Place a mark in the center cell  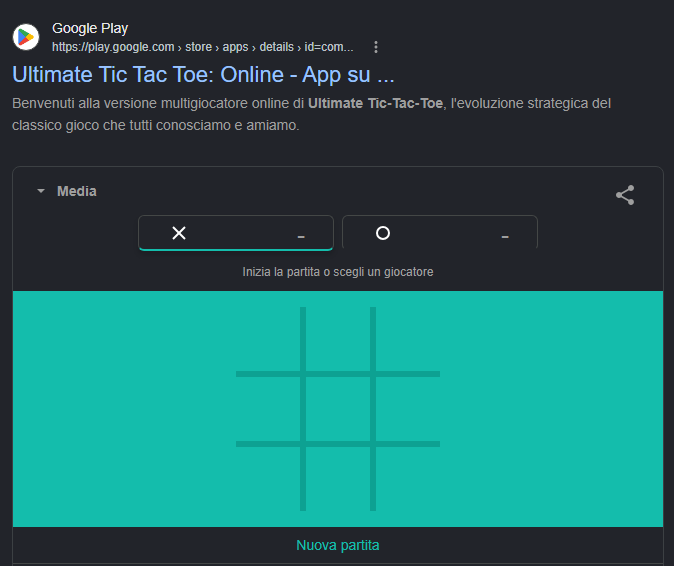[x=338, y=409]
